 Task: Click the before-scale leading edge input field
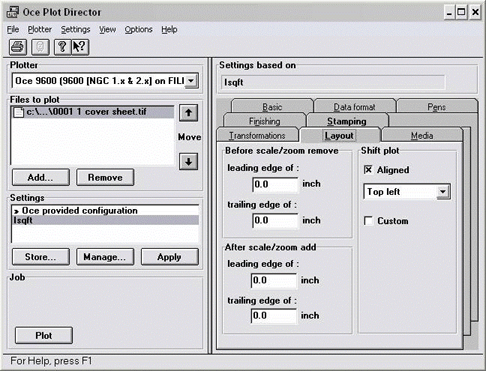[x=275, y=184]
